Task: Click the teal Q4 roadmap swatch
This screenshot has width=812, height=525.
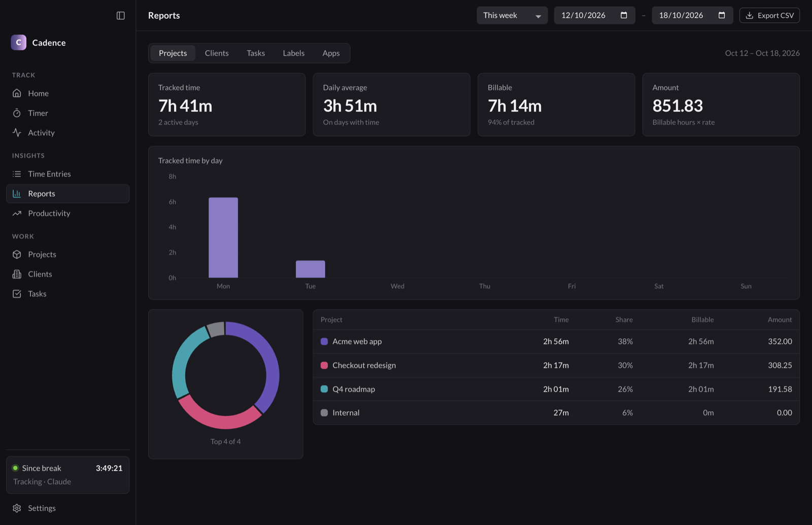Action: tap(324, 389)
